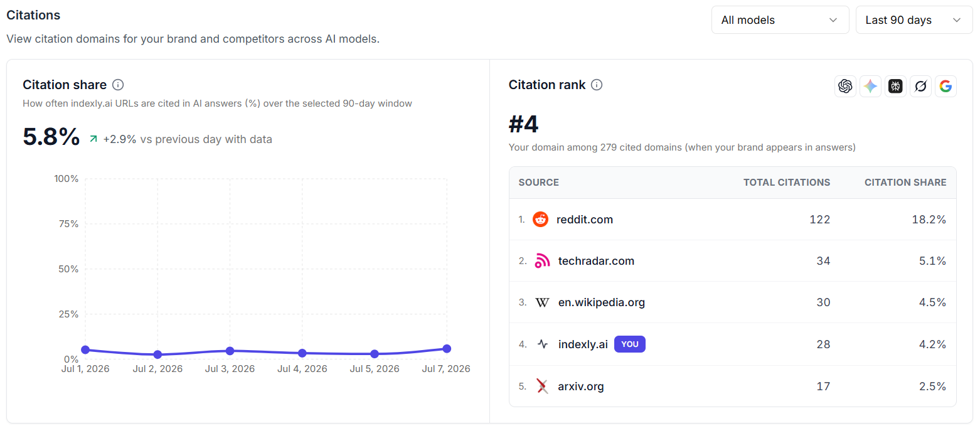Click reddit.com citation share 18.2%

point(929,220)
